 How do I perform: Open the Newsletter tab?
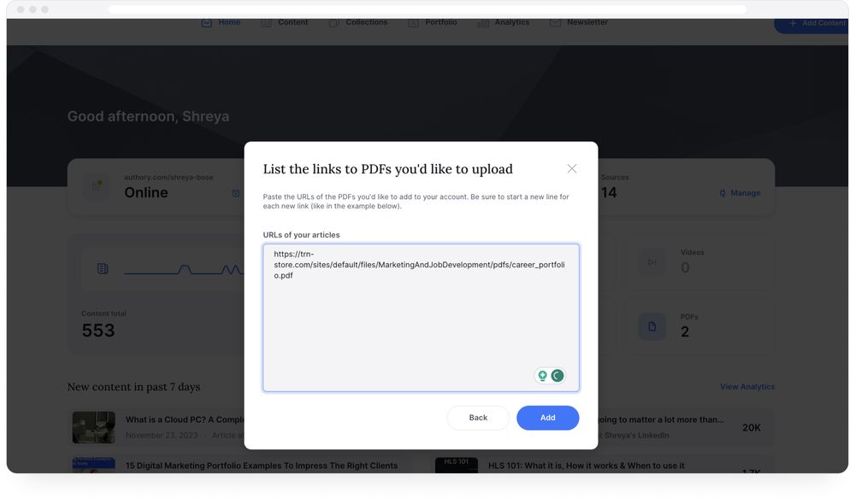579,22
